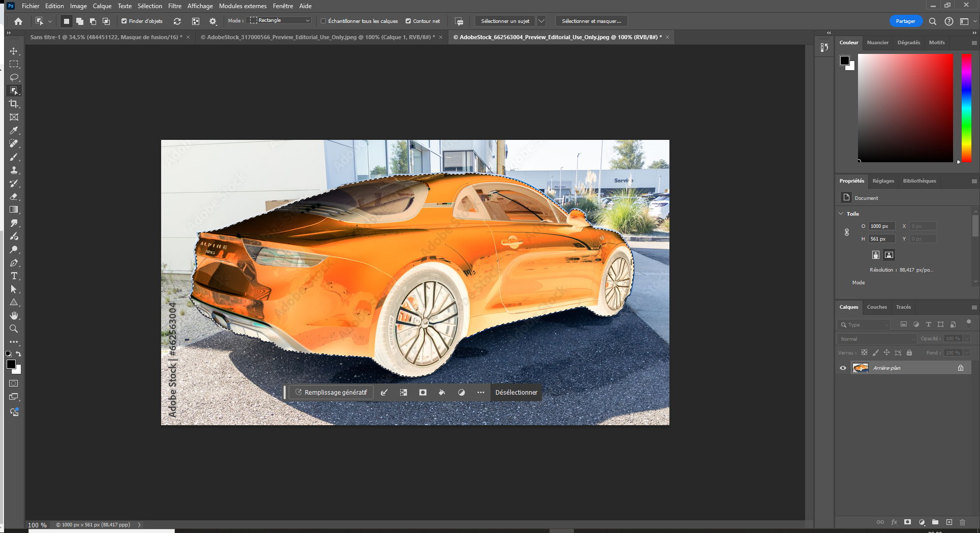Select the Horizontal Type tool
980x533 pixels.
(14, 276)
